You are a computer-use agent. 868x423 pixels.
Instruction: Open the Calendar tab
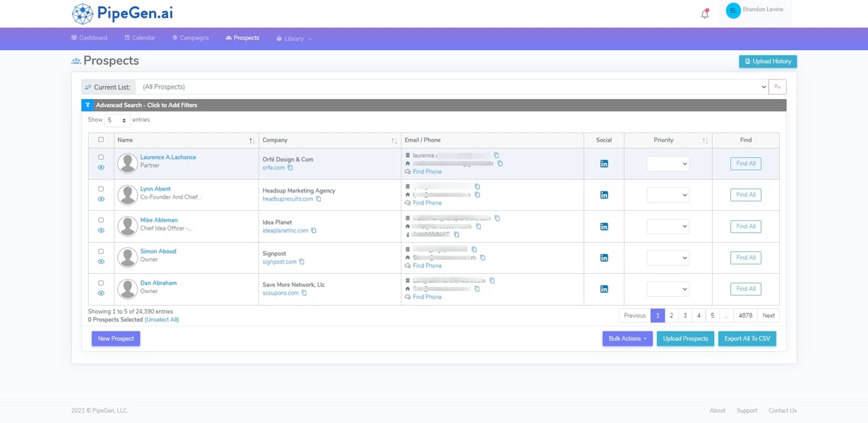[x=140, y=38]
